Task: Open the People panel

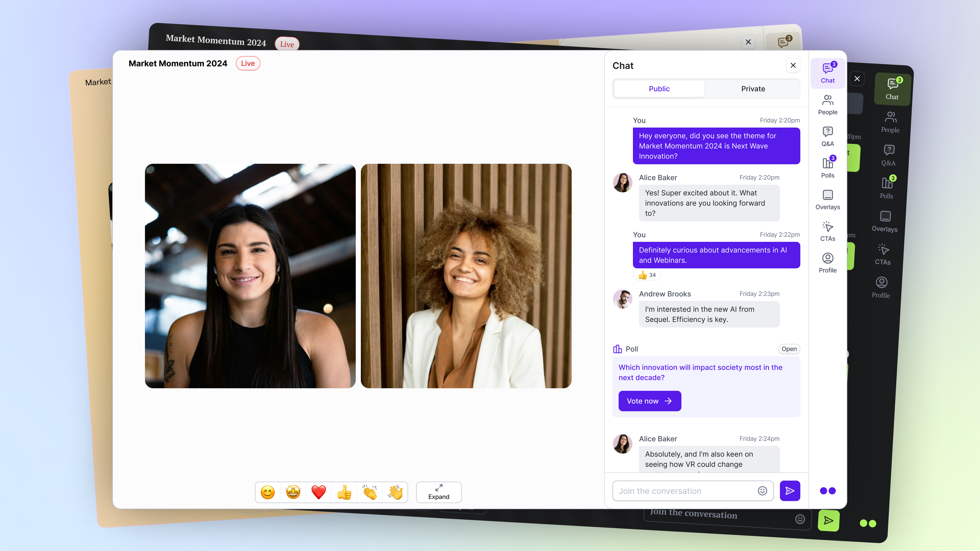Action: tap(827, 105)
